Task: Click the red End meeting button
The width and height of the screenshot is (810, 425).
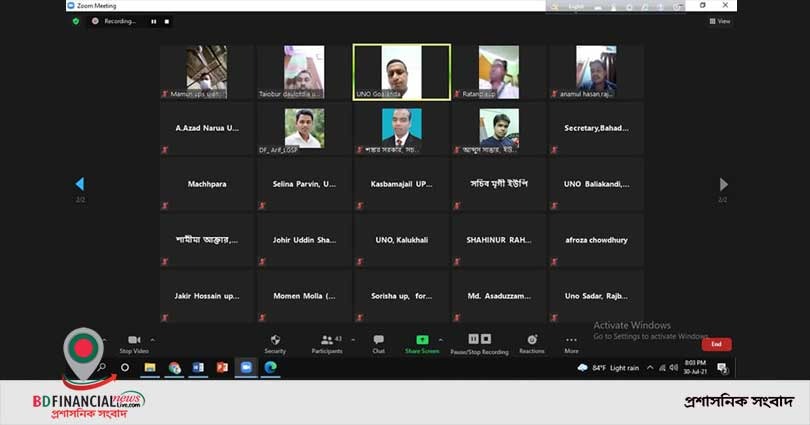Action: pos(716,344)
